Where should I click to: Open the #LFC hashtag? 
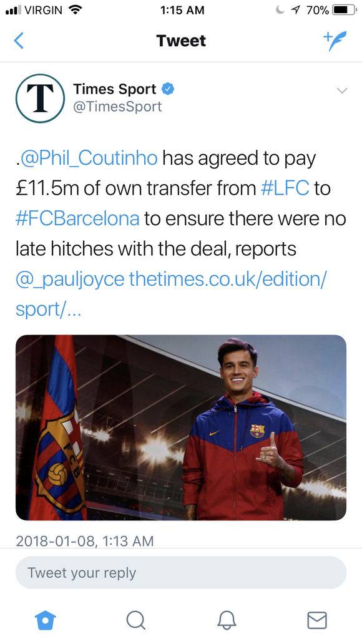(285, 188)
